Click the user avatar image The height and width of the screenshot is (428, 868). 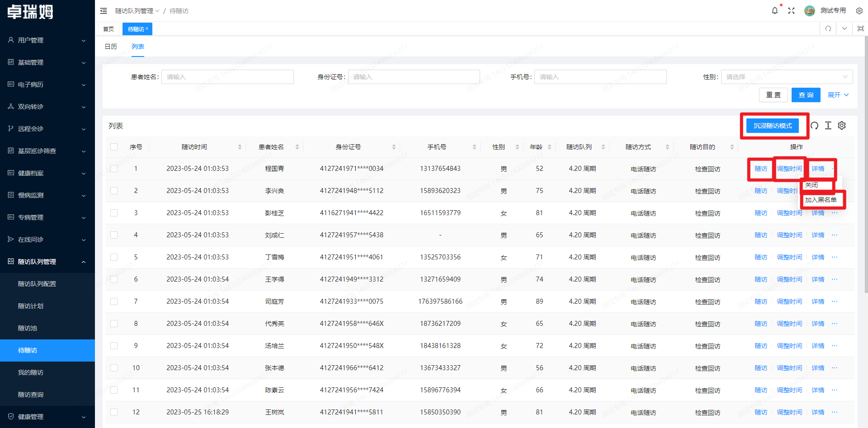810,10
